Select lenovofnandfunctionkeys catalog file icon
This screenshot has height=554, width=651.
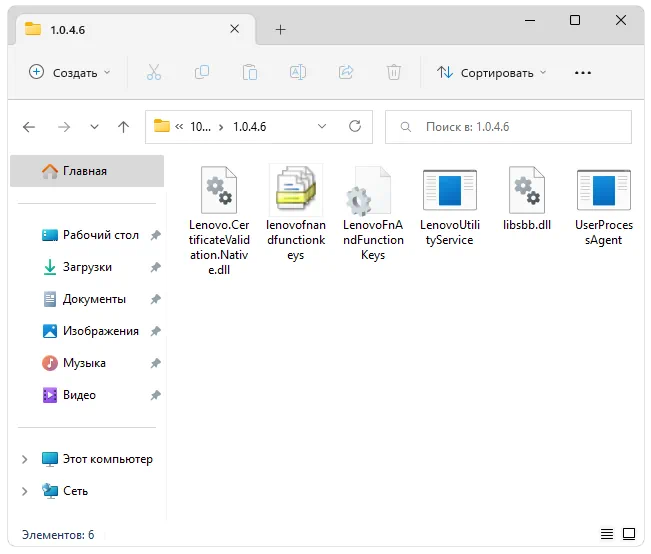point(296,189)
